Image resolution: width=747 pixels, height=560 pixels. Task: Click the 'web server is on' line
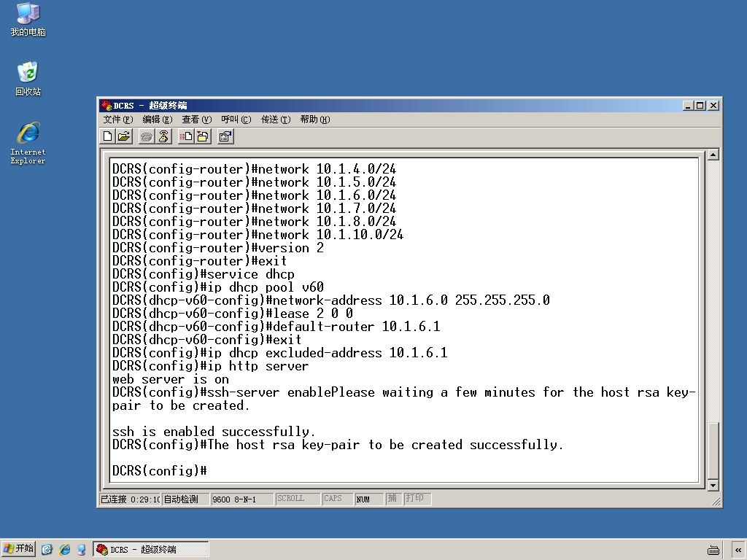(171, 379)
